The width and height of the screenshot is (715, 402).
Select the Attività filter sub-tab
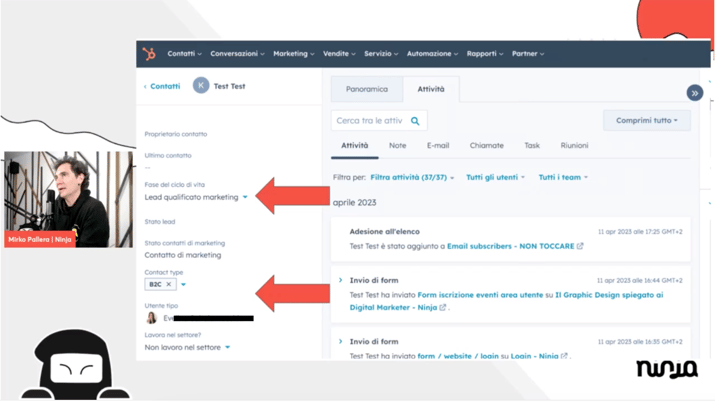point(355,146)
